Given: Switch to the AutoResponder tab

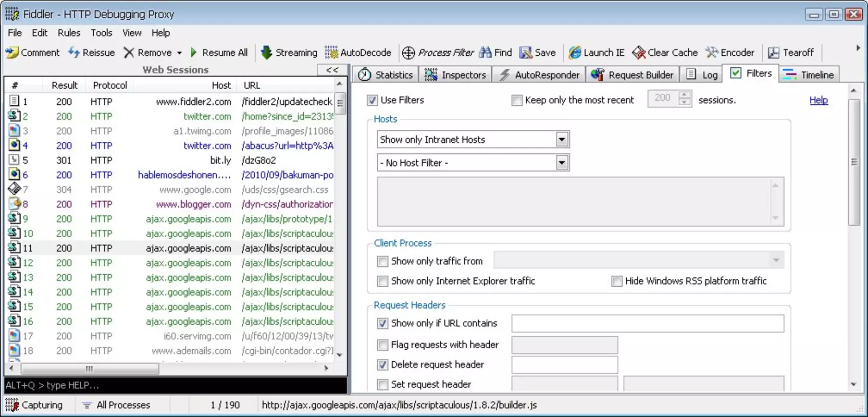Looking at the screenshot, I should (539, 75).
